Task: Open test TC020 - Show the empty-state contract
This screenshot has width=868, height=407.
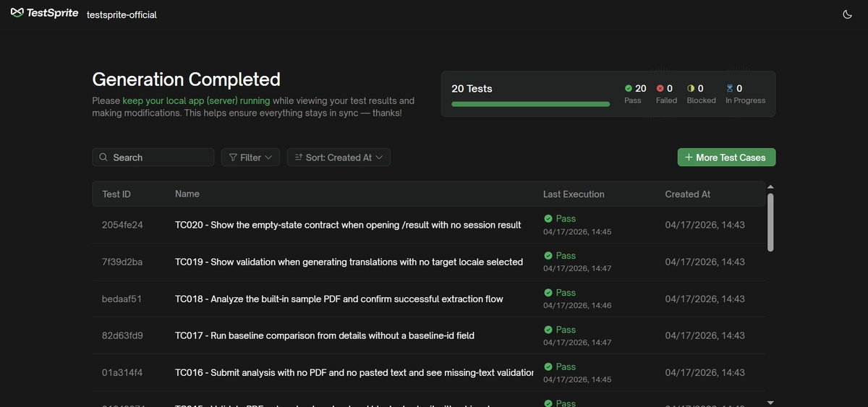Action: coord(348,225)
